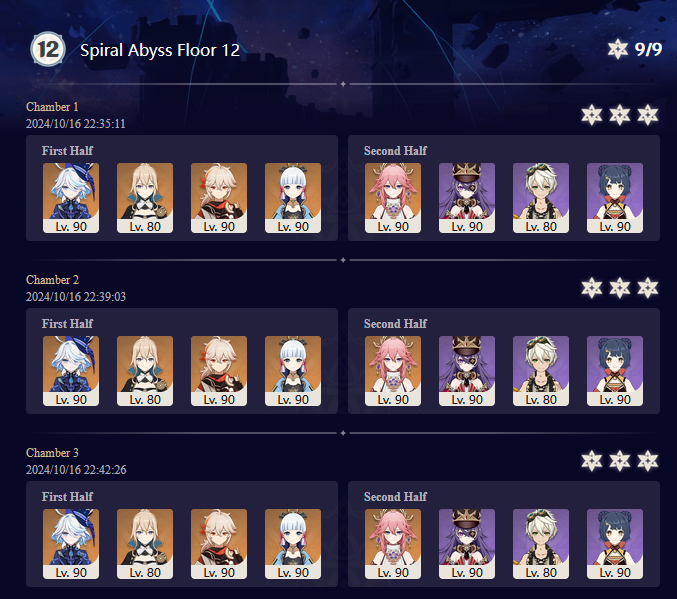Click Chamber 3 timestamp 22:42:26

click(105, 470)
